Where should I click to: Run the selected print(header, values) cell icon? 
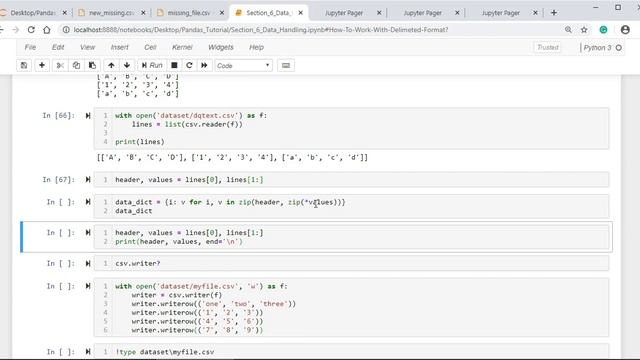tap(88, 233)
